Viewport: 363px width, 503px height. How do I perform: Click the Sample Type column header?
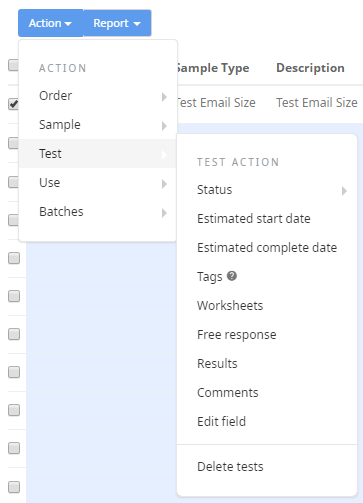click(x=213, y=68)
